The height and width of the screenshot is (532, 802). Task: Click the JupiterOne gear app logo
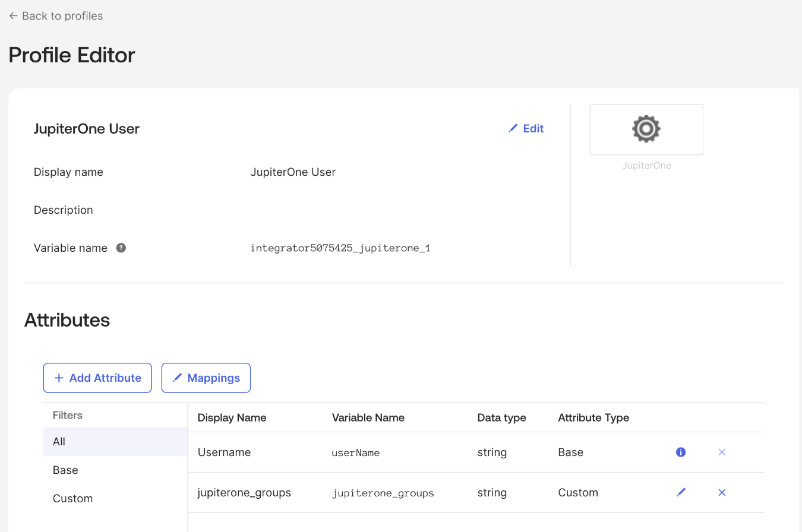pos(646,129)
